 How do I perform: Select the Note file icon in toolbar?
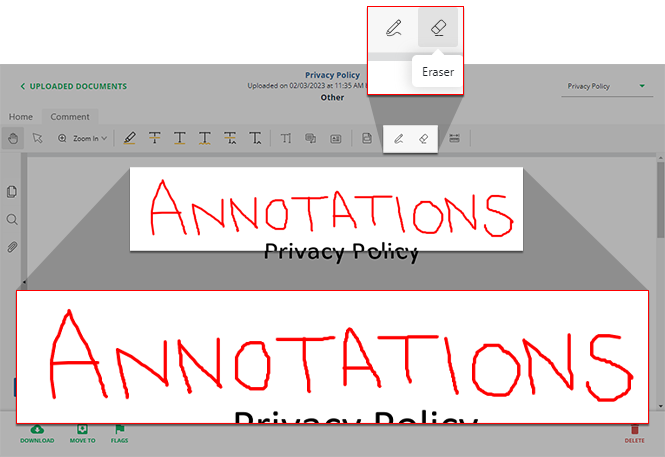[367, 138]
